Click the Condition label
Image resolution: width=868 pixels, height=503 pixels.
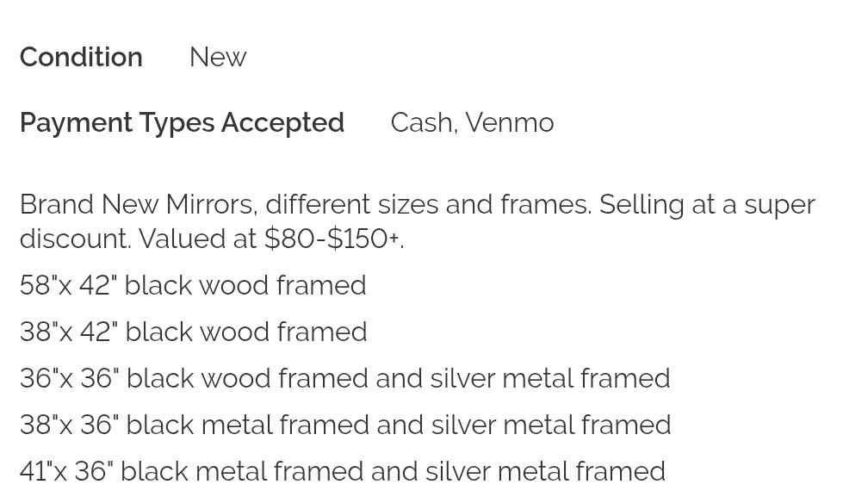point(81,57)
